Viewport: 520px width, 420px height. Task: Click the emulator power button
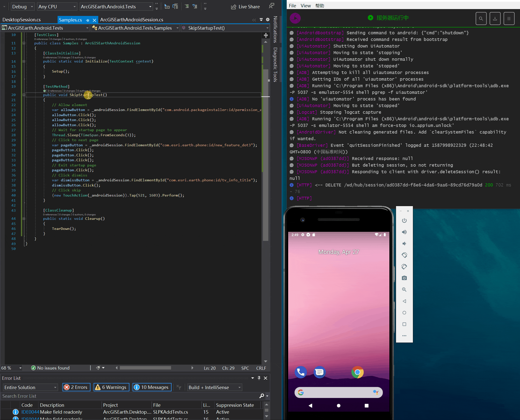tap(404, 221)
